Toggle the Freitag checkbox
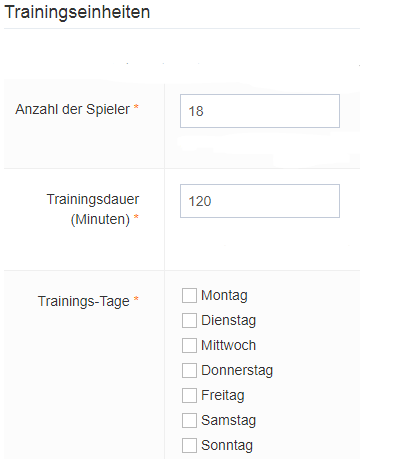Viewport: 395px width, 459px height. [189, 395]
